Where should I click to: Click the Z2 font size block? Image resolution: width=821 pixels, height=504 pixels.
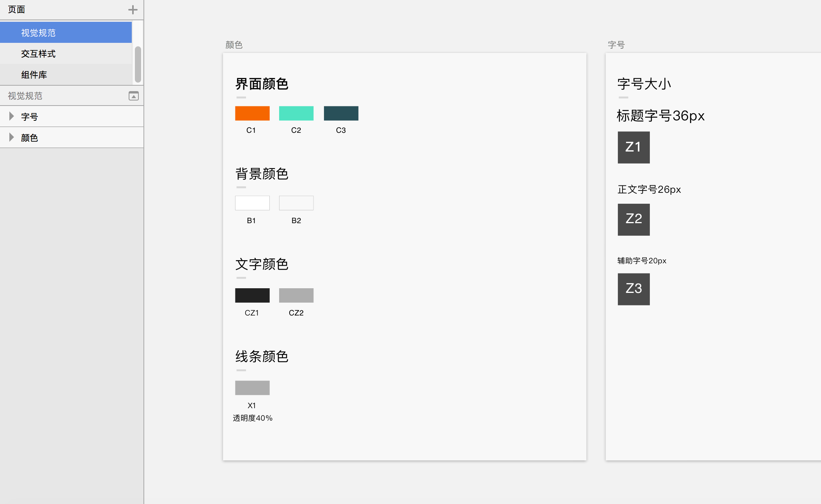(x=633, y=219)
